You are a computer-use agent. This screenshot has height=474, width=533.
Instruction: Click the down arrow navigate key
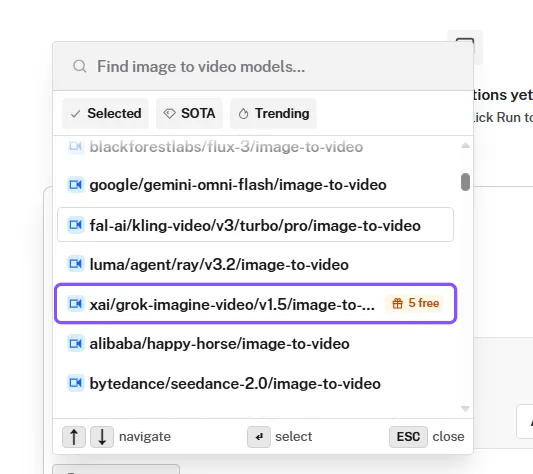(x=102, y=437)
